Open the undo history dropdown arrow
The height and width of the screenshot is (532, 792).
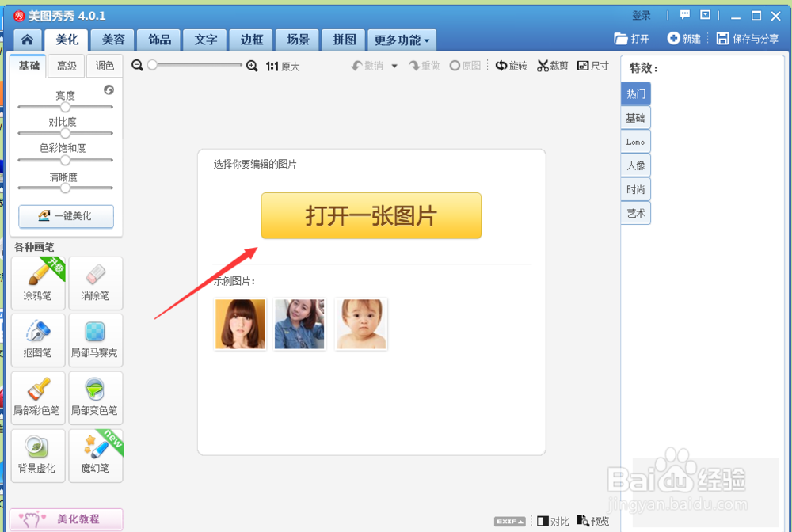[394, 66]
